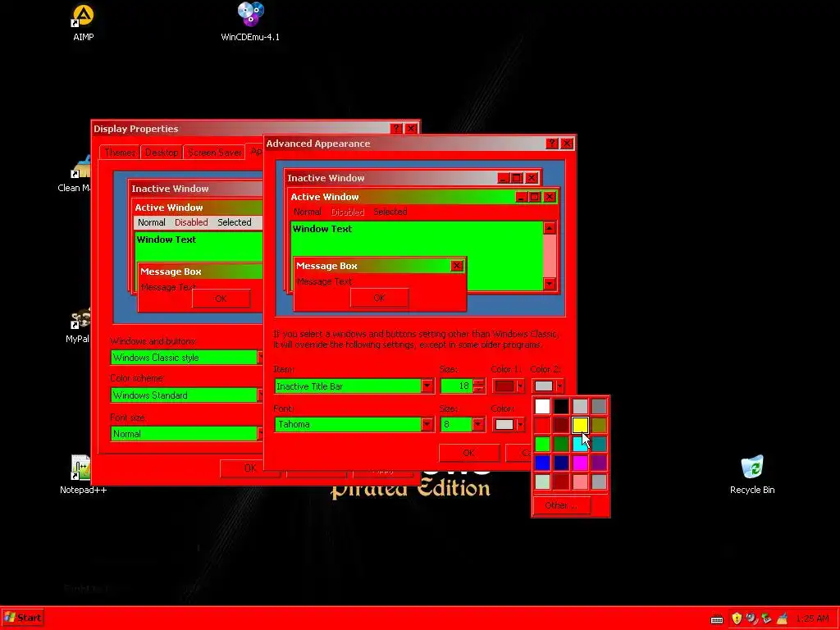Click the preview OK button in Advanced Appearance
The height and width of the screenshot is (630, 840).
pyautogui.click(x=379, y=298)
